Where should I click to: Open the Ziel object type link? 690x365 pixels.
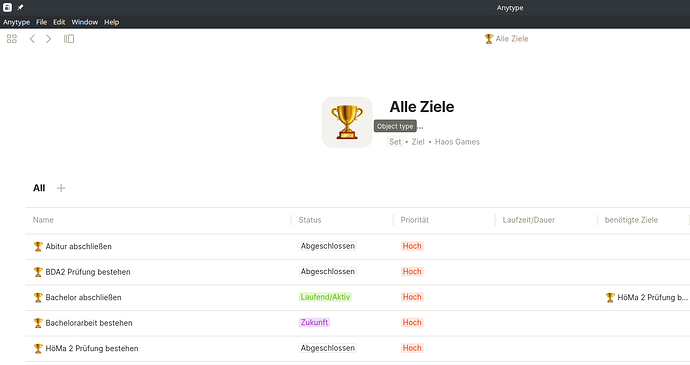coord(418,142)
